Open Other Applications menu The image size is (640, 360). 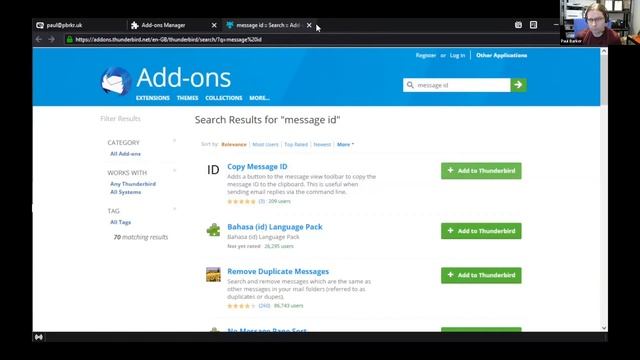click(x=502, y=55)
